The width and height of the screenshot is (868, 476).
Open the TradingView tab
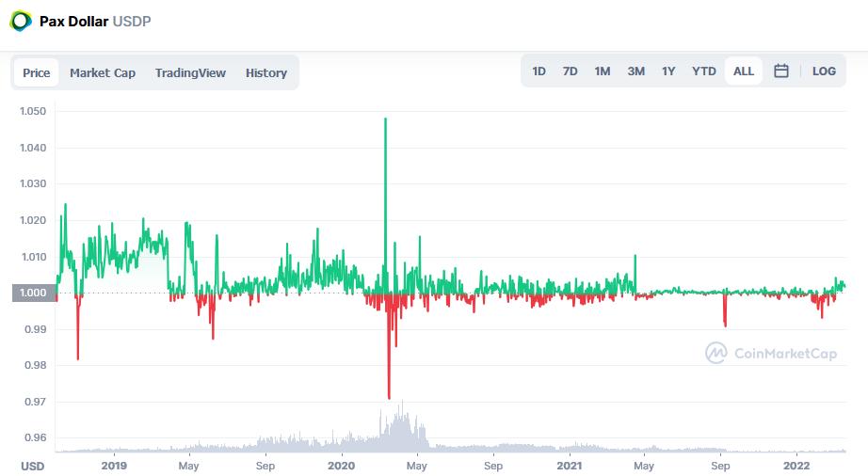[x=190, y=72]
